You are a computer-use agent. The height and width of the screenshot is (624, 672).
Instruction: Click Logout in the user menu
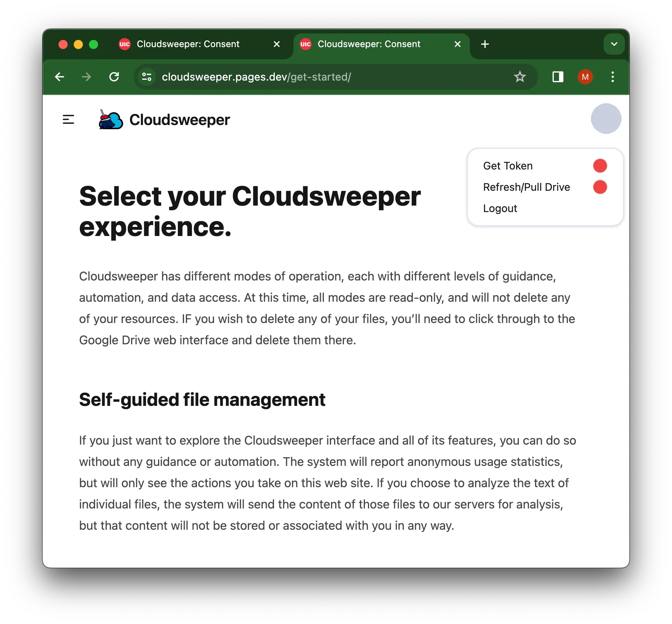[500, 208]
